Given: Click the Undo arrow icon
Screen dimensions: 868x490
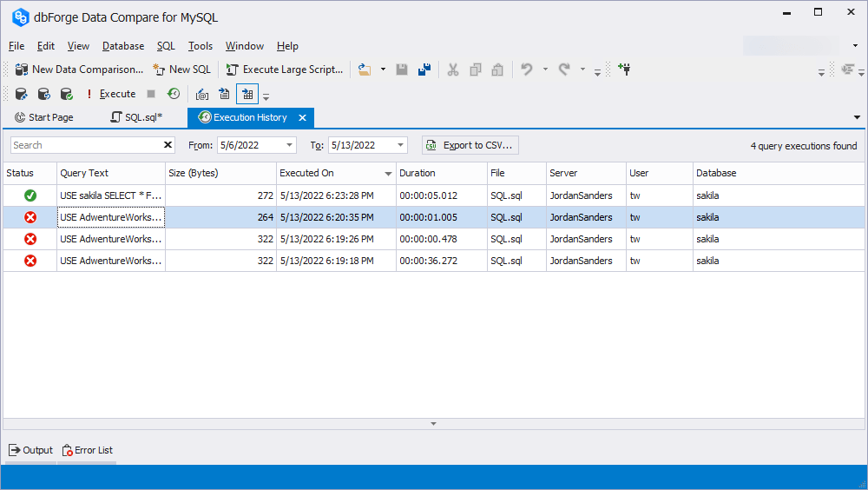Looking at the screenshot, I should (527, 70).
